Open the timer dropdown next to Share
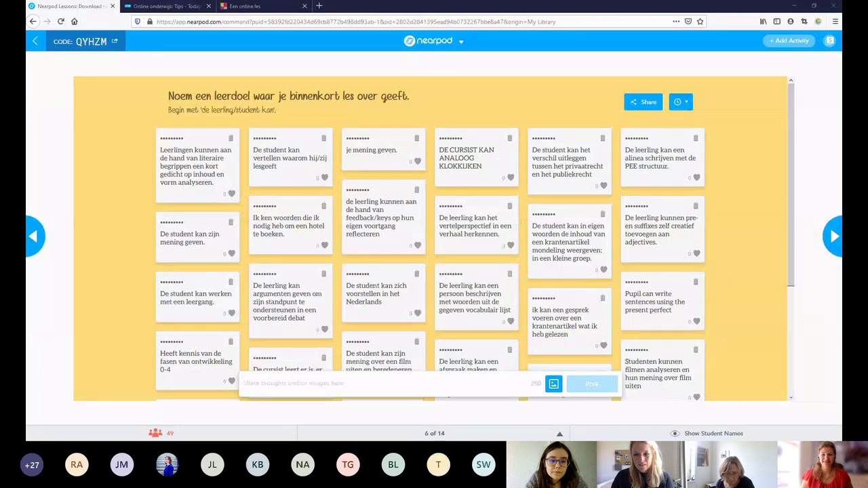 click(681, 102)
